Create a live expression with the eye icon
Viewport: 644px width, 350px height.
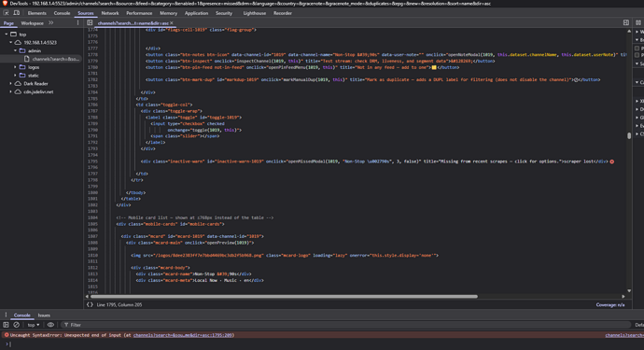pos(50,325)
